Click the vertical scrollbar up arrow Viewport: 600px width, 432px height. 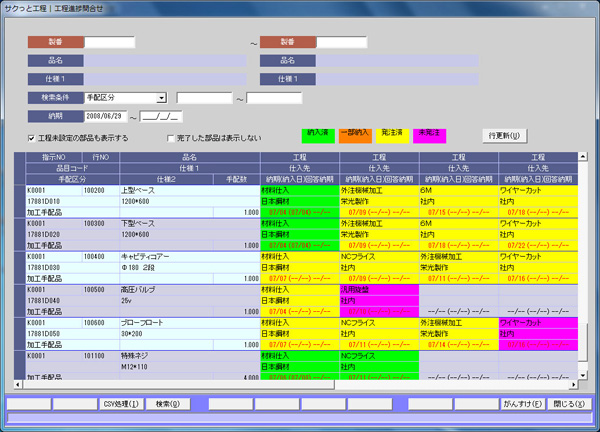(x=582, y=156)
